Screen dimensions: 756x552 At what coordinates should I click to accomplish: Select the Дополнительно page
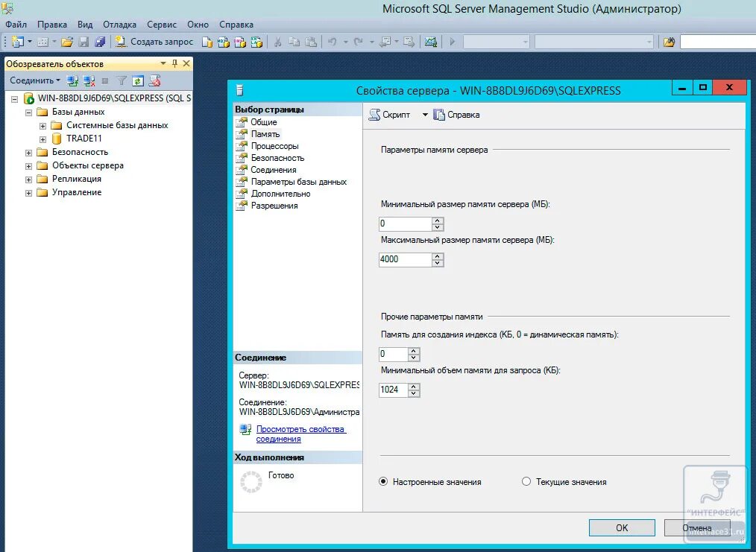click(280, 194)
